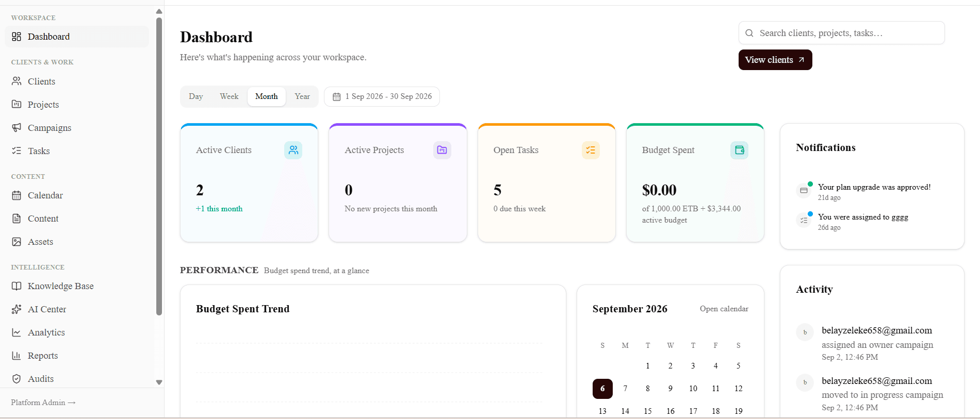Open the Dashboard menu item
980x419 pixels.
pos(77,37)
